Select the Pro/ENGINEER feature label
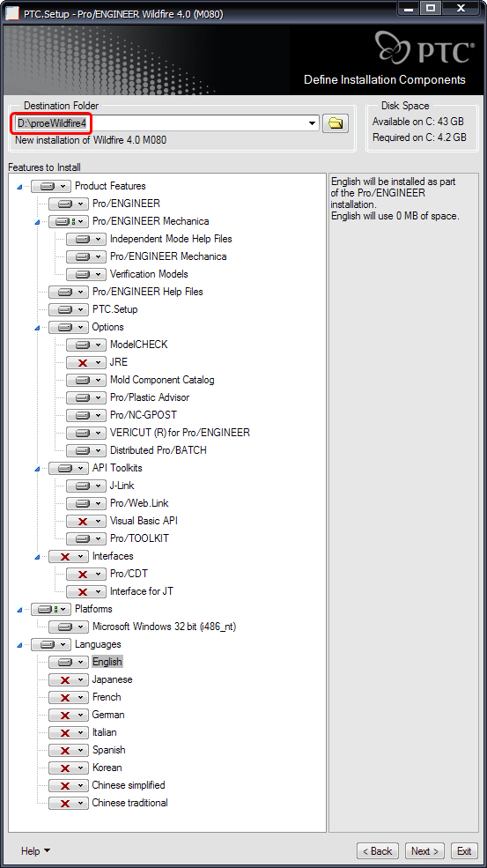The width and height of the screenshot is (487, 868). [126, 204]
